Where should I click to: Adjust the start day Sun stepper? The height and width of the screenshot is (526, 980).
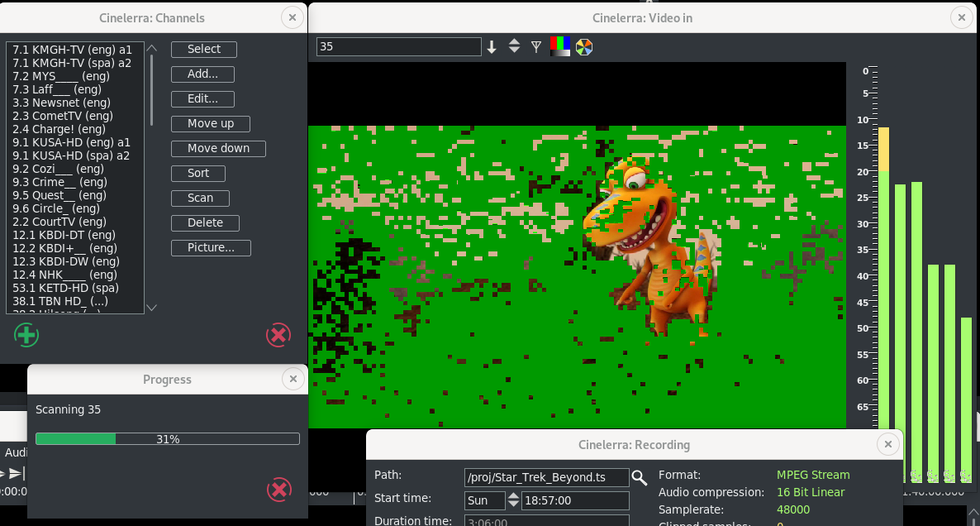point(513,500)
